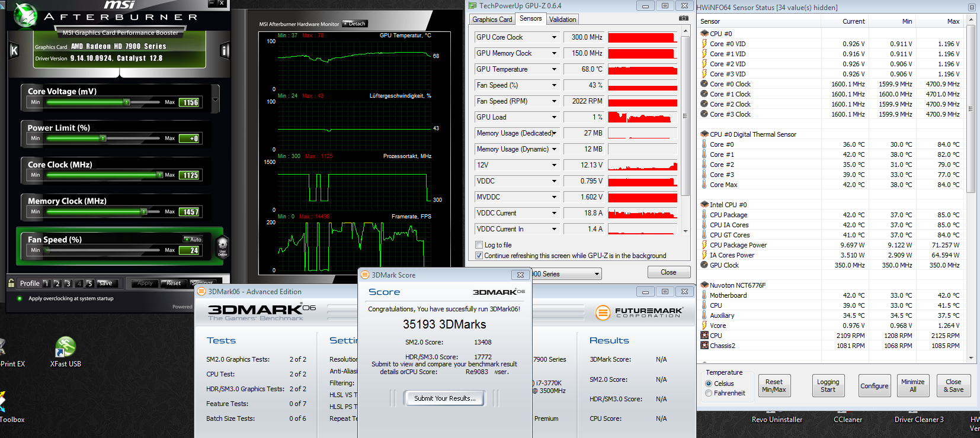The width and height of the screenshot is (980, 438).
Task: Open the GPU Core Clock sensor dropdown
Action: pyautogui.click(x=554, y=37)
